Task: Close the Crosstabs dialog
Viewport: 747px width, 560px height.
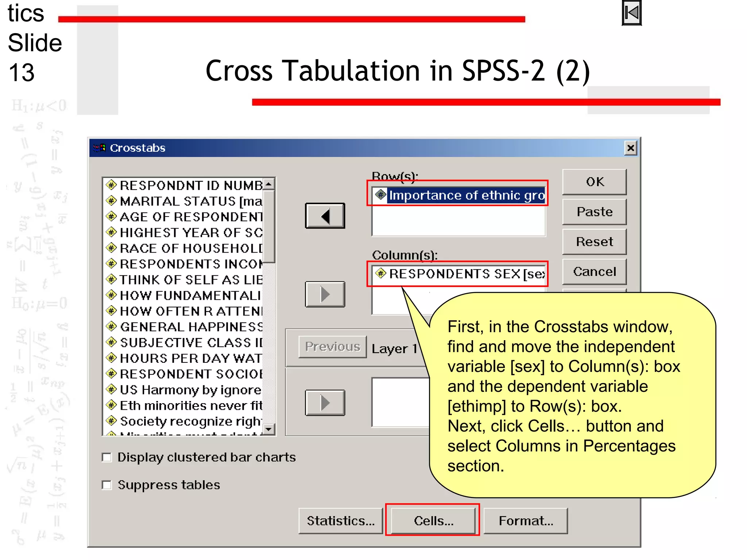Action: coord(631,148)
